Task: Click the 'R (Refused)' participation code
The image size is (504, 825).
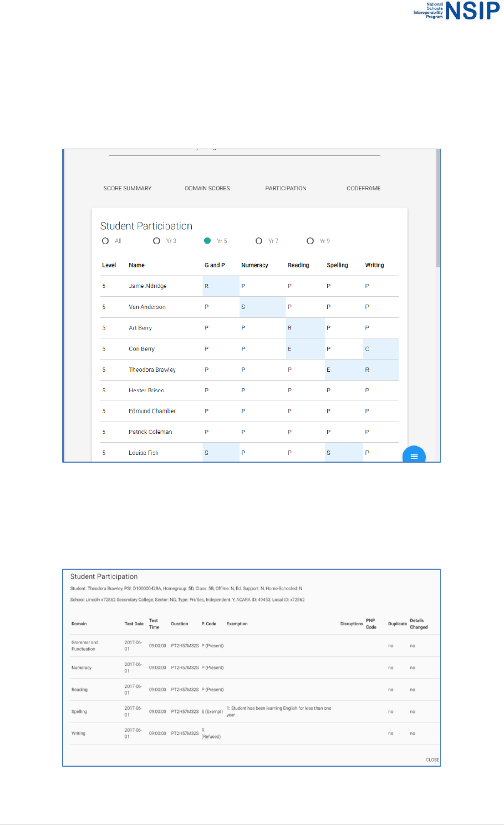Action: click(211, 733)
